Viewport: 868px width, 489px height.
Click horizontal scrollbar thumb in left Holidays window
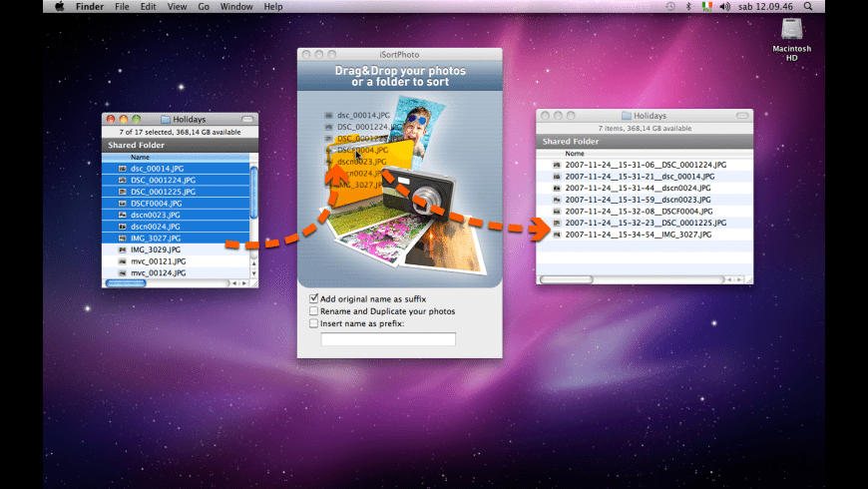[x=126, y=283]
